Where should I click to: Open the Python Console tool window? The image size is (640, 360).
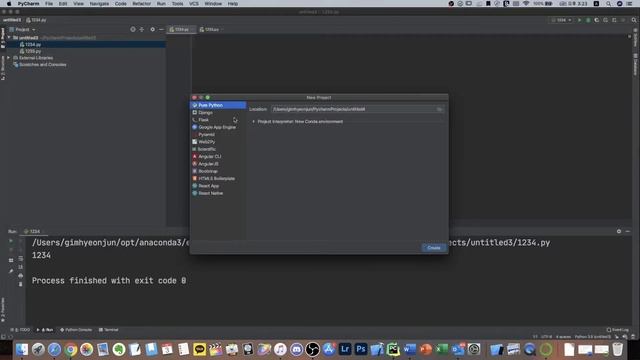tap(76, 330)
